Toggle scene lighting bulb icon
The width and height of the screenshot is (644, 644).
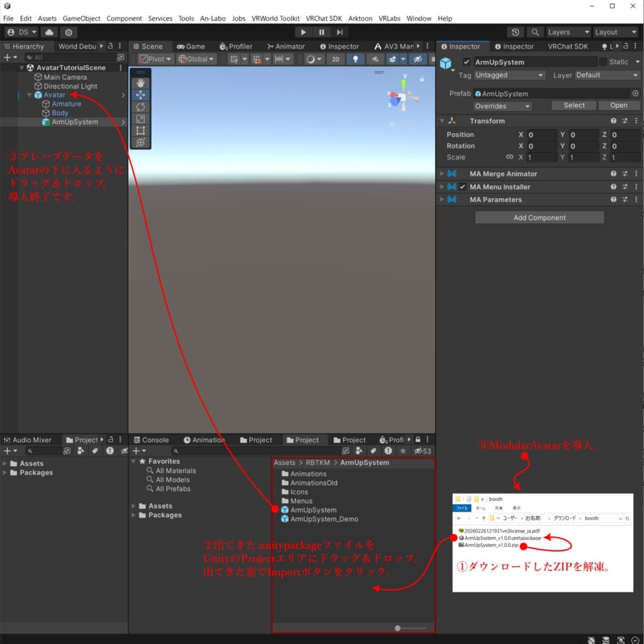355,59
